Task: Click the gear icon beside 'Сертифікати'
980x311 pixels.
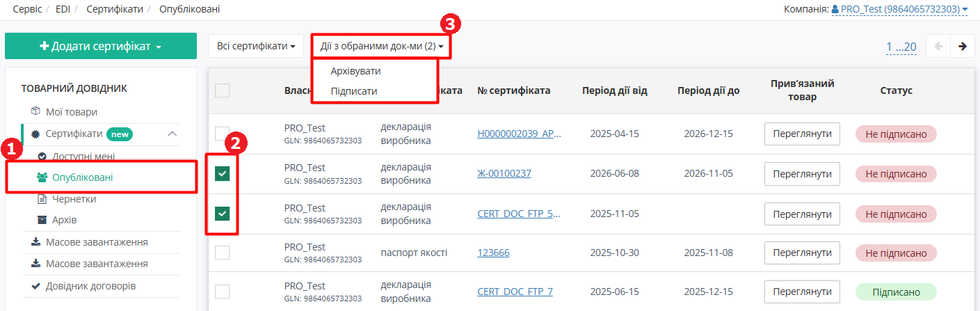Action: tap(36, 134)
